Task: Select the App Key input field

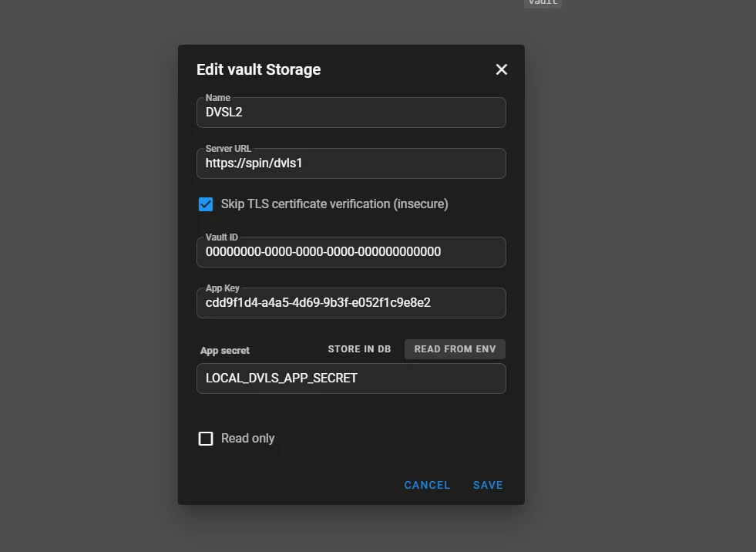Action: click(351, 303)
